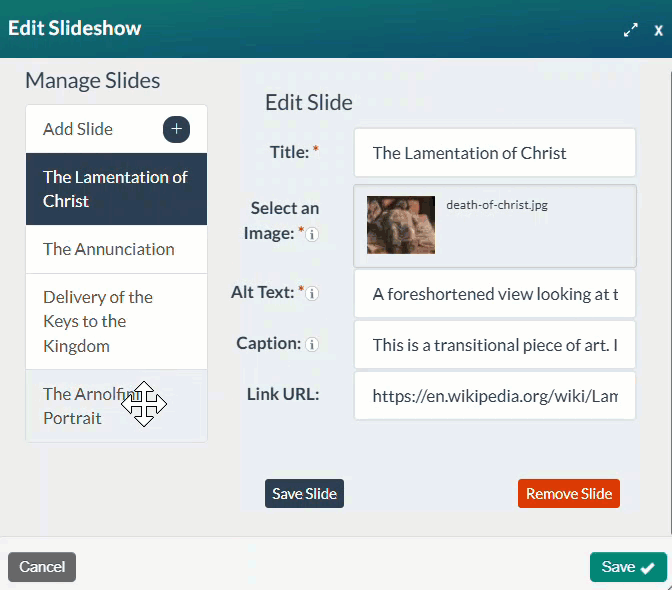
Task: Click the Title input field
Action: pyautogui.click(x=495, y=153)
